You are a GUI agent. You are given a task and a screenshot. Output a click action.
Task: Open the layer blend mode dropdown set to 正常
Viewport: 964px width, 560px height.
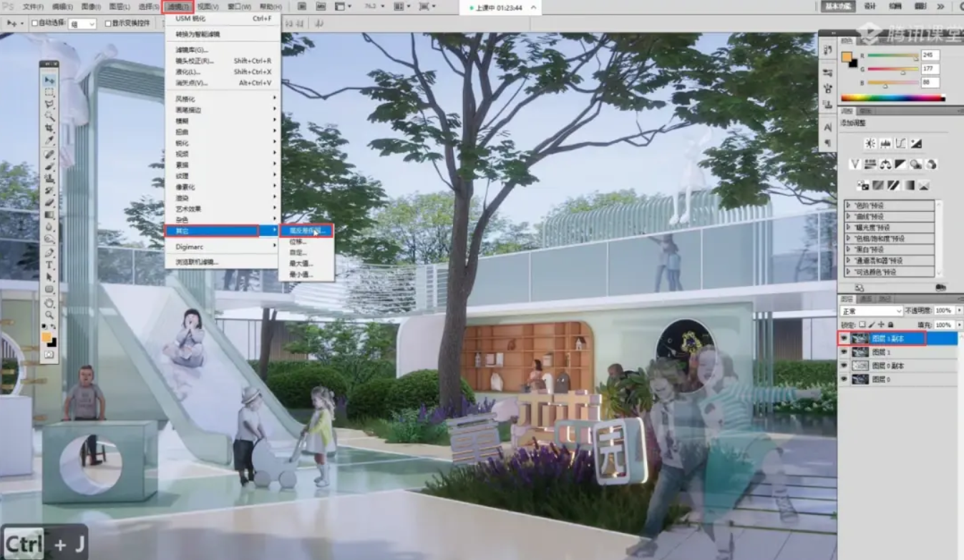click(871, 311)
